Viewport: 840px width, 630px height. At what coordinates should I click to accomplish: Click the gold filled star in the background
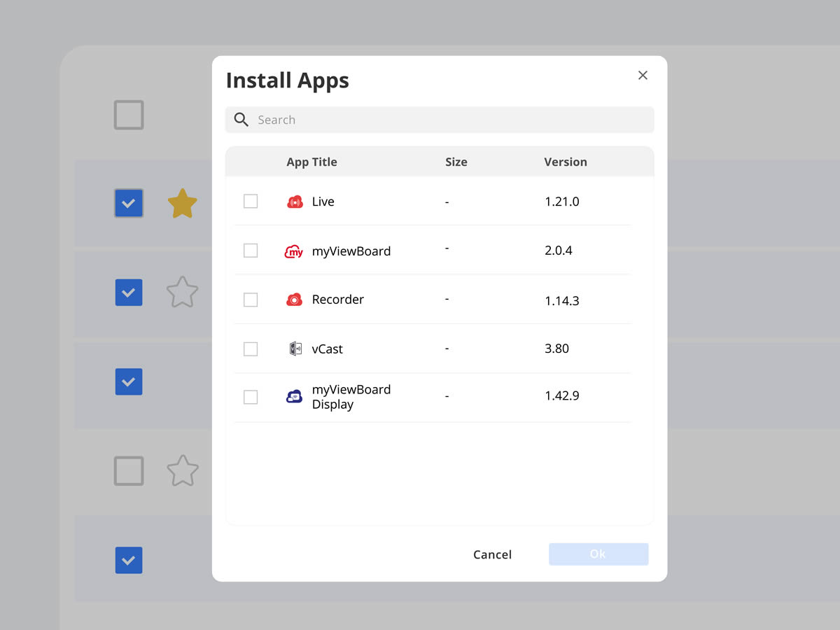coord(182,203)
